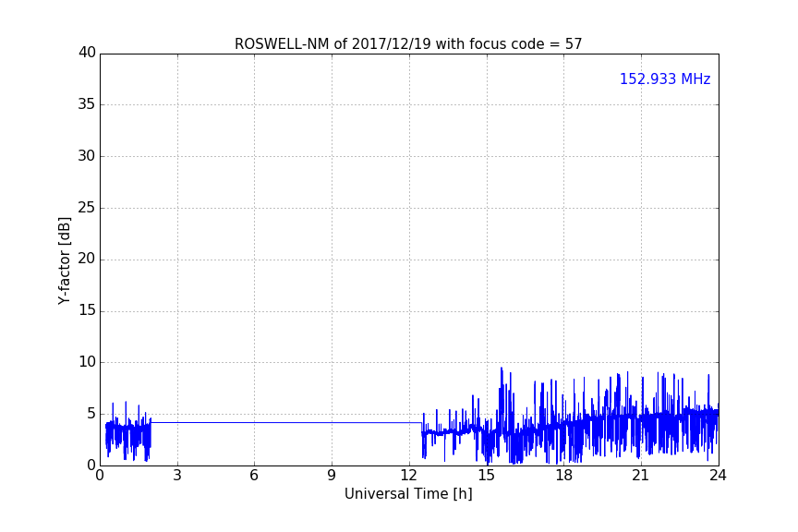Screen dimensions: 798x532
Task: Click the plot title ROSWELL-NM of 2017/12/19
Action: [408, 44]
